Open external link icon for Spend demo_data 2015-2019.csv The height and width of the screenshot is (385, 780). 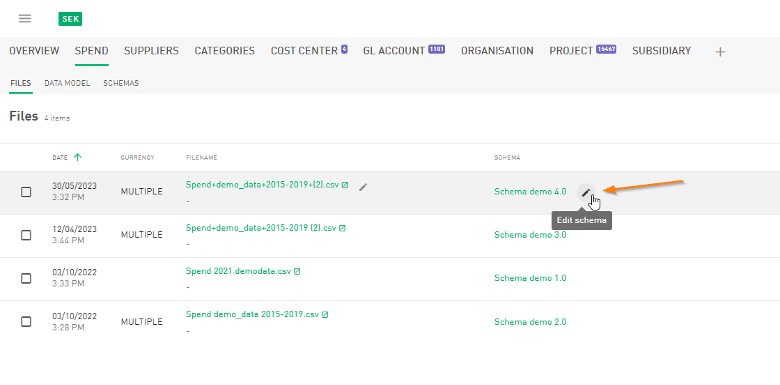(x=325, y=315)
